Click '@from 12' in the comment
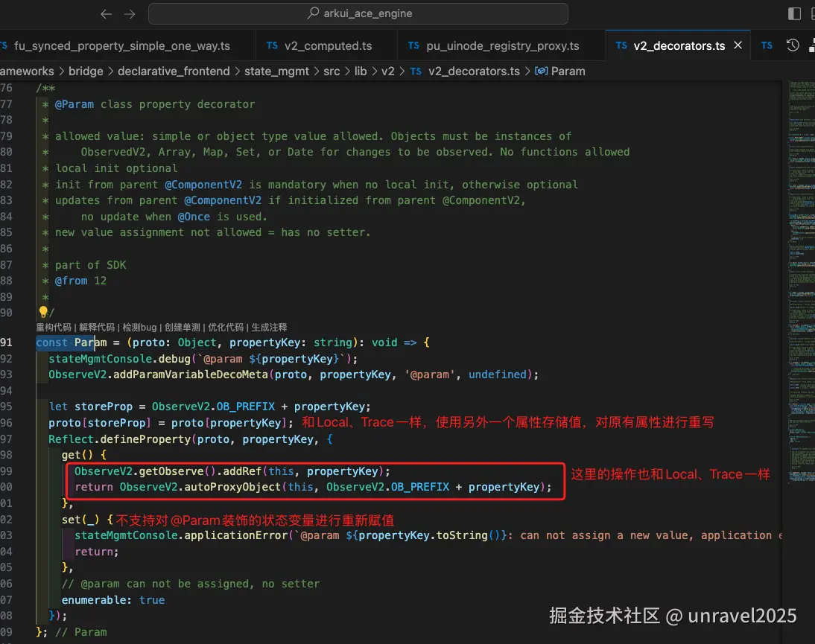 click(80, 281)
